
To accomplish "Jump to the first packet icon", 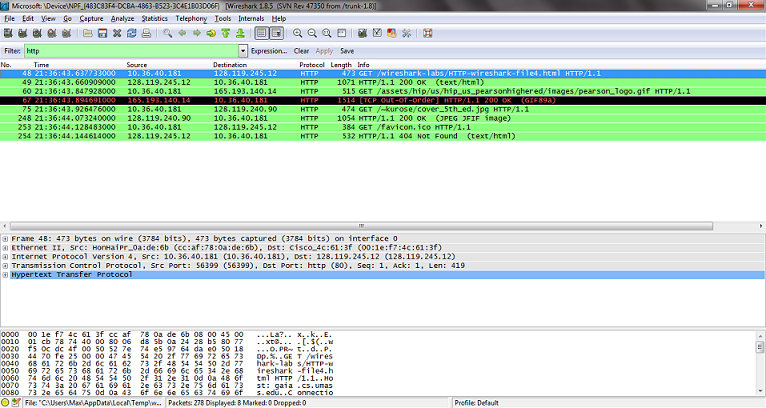I will tap(224, 33).
